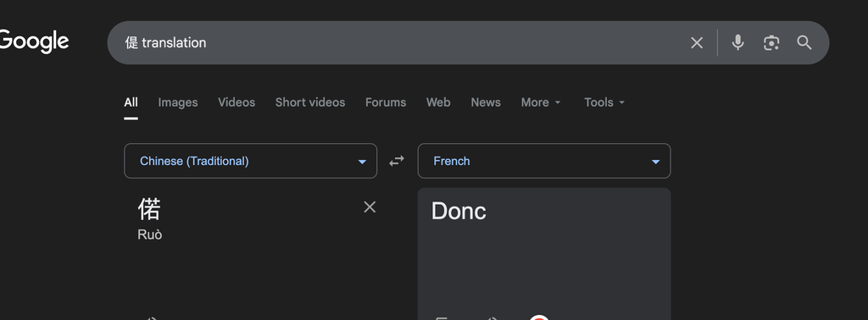Image resolution: width=868 pixels, height=320 pixels.
Task: Open the News tab
Action: click(x=486, y=102)
